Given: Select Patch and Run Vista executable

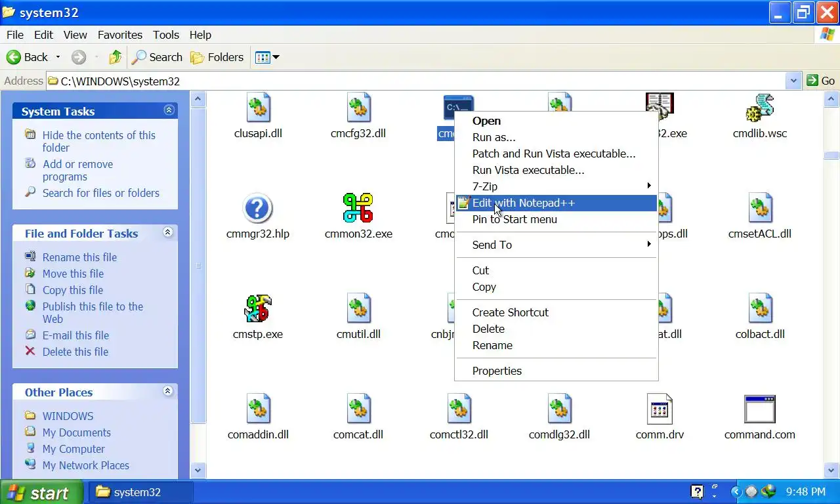Looking at the screenshot, I should click(556, 154).
